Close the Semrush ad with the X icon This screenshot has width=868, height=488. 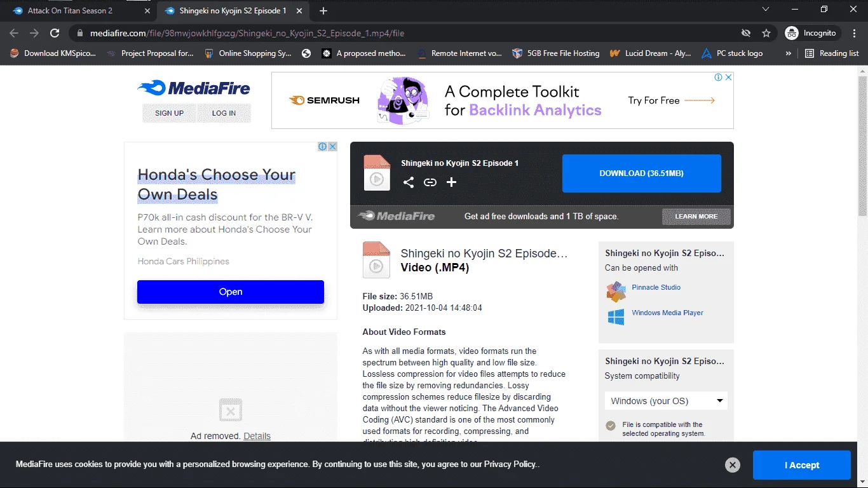coord(729,77)
